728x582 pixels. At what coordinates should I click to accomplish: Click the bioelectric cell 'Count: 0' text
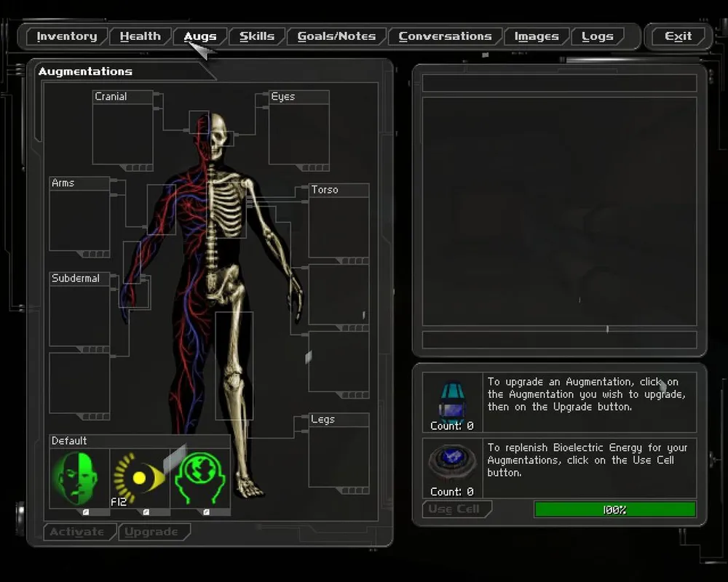coord(452,492)
